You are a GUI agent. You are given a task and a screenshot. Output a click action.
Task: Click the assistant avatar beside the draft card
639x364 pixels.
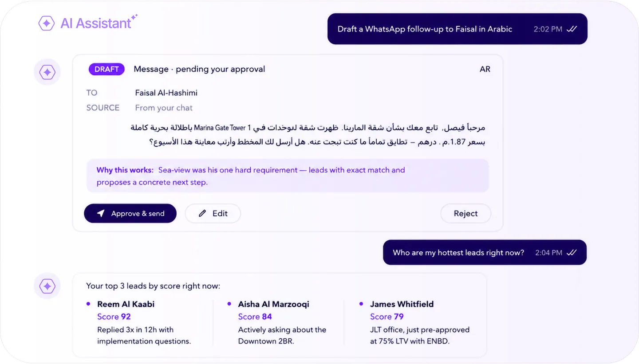click(47, 72)
